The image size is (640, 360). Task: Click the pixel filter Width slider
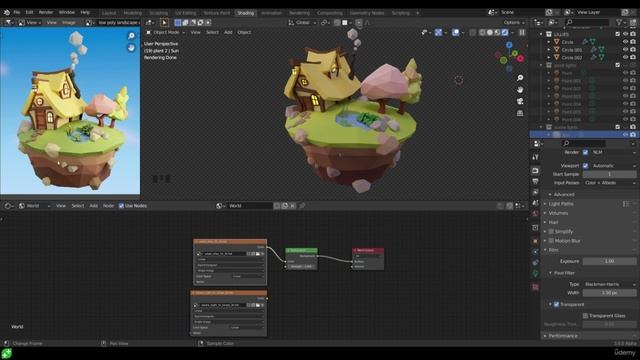[609, 293]
